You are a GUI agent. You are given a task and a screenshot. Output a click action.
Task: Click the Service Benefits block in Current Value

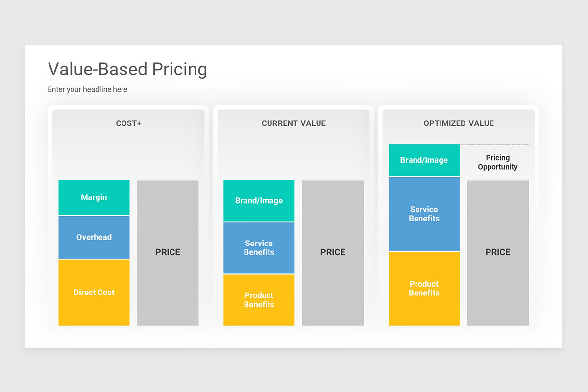[259, 248]
